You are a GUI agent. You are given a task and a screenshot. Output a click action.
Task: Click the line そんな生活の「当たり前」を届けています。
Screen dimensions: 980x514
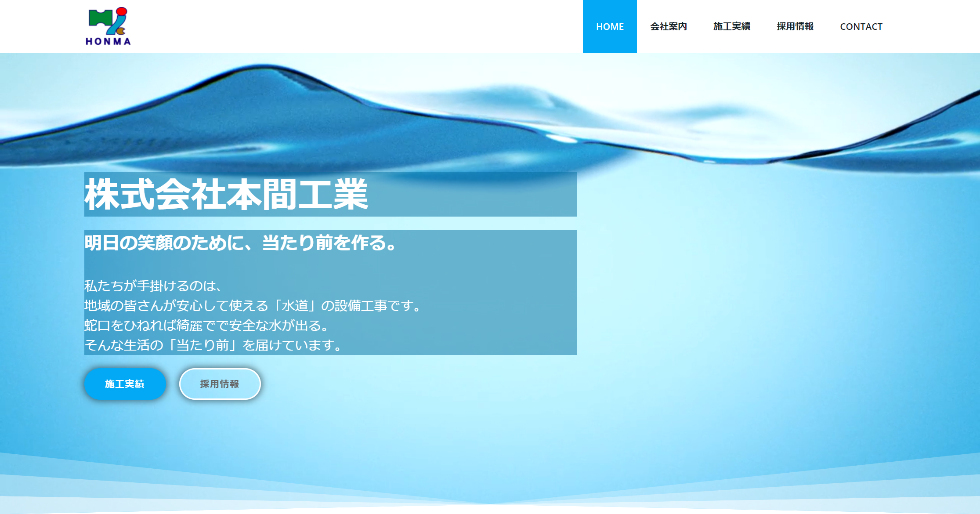point(213,345)
